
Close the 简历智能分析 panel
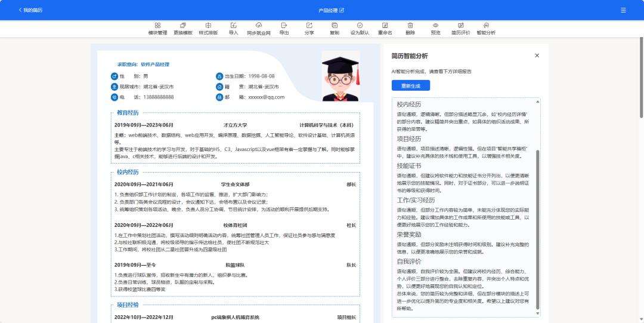pos(537,56)
